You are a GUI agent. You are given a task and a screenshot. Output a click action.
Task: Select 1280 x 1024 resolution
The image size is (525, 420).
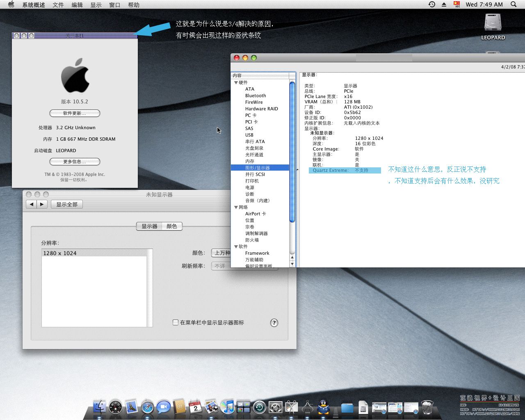click(x=94, y=253)
